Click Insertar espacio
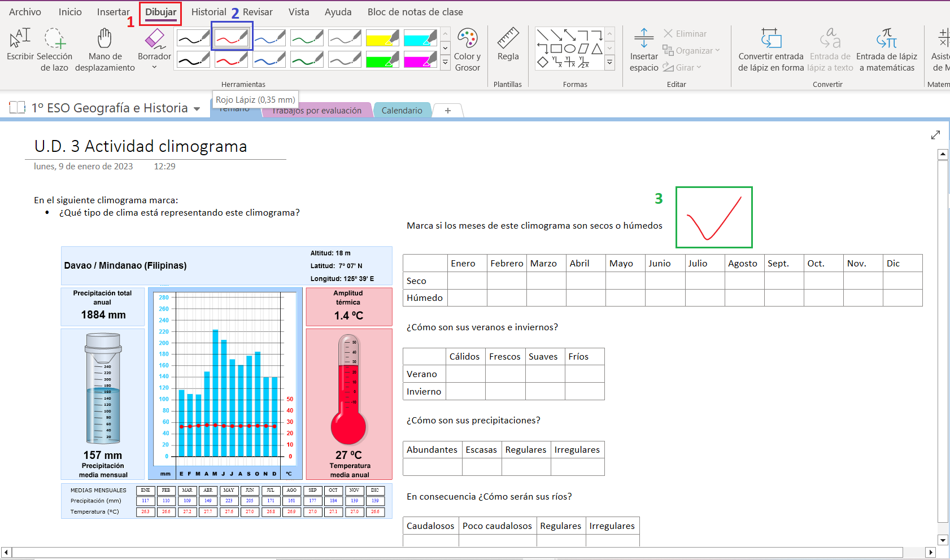The height and width of the screenshot is (560, 950). [643, 49]
